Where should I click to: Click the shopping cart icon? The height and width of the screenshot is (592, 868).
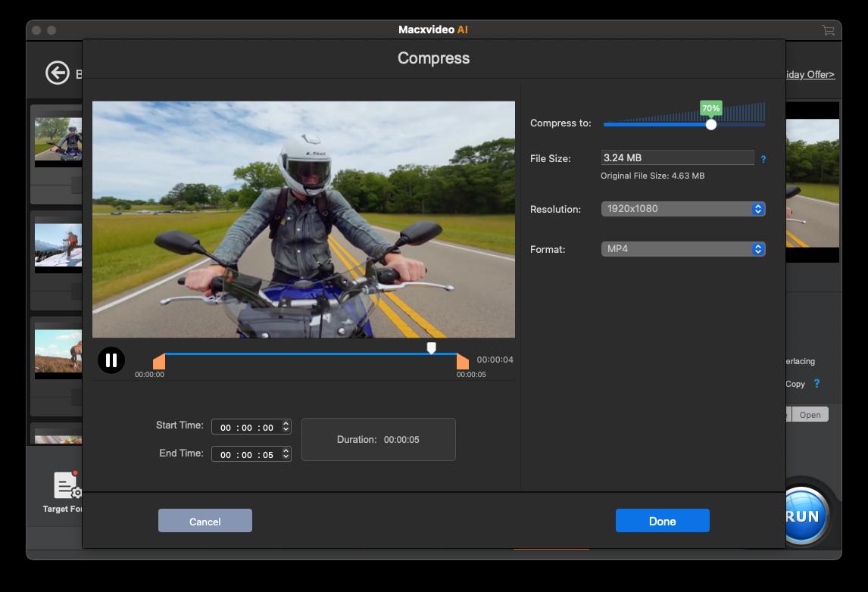(x=828, y=30)
